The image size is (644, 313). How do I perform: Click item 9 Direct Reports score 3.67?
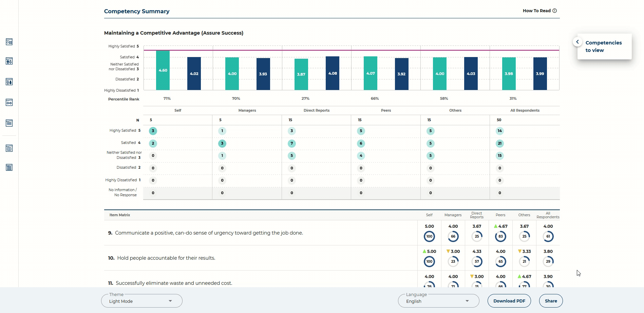tap(477, 226)
